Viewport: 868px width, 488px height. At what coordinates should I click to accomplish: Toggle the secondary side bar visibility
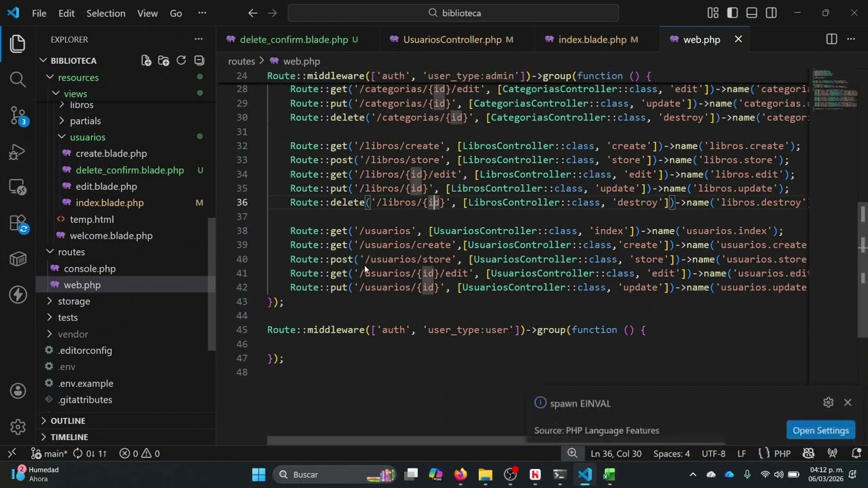click(772, 13)
